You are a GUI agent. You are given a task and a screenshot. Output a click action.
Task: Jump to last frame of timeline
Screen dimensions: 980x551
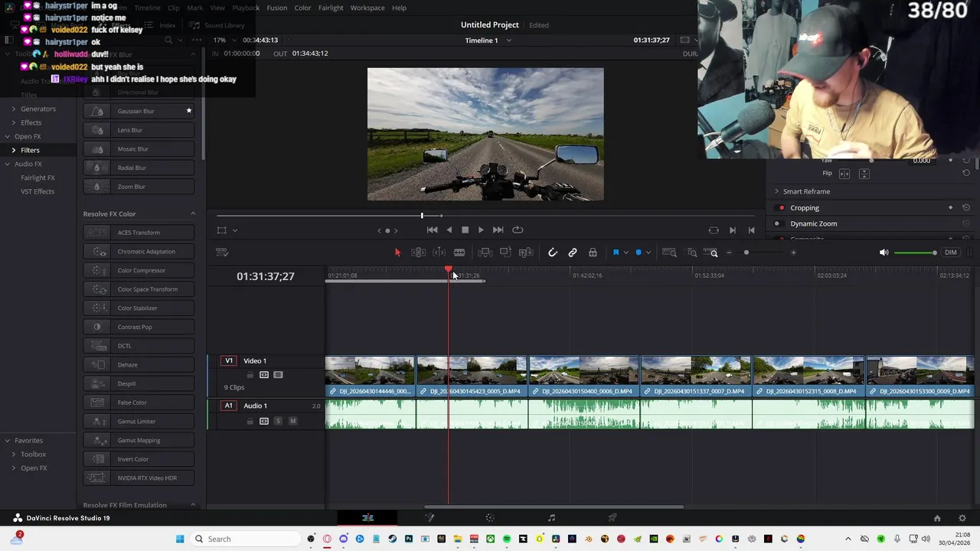pyautogui.click(x=498, y=230)
